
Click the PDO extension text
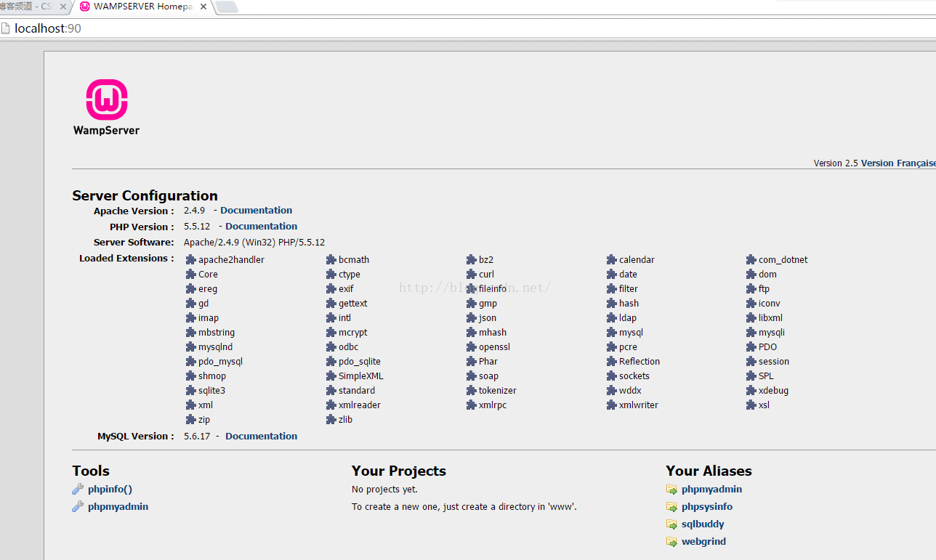coord(767,346)
